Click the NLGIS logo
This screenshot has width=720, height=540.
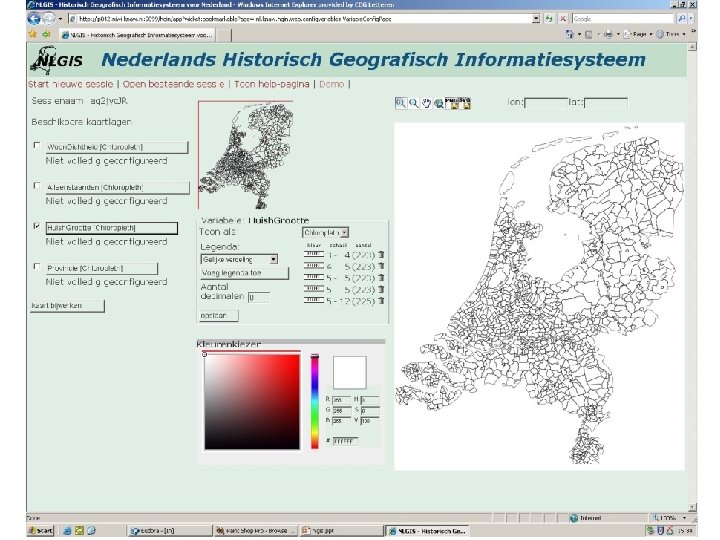[x=57, y=60]
